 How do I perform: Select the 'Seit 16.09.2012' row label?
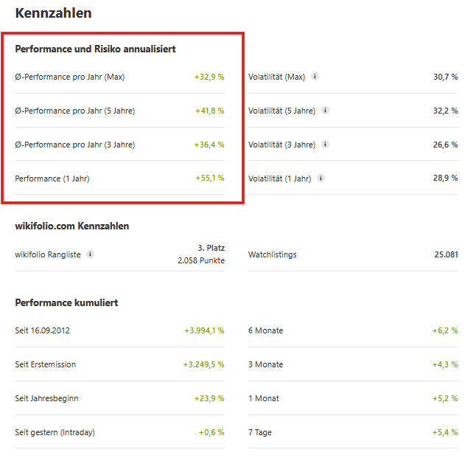tap(43, 330)
